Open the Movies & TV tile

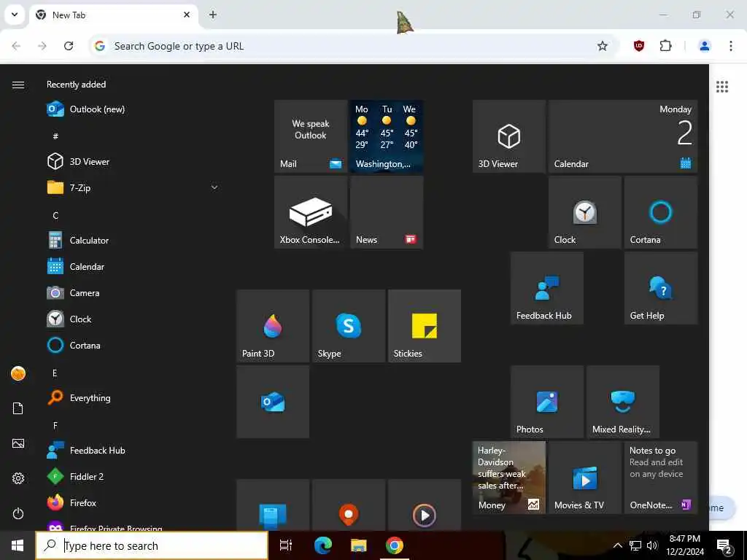[584, 477]
